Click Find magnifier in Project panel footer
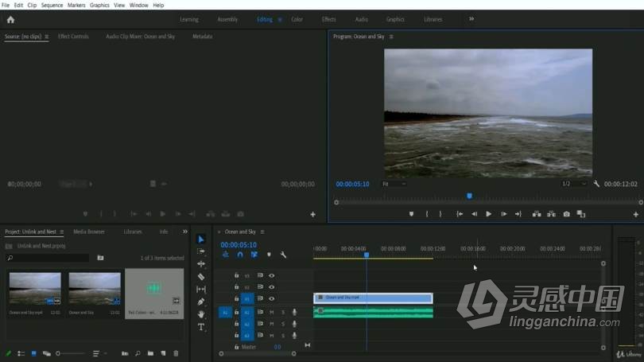 tap(138, 353)
